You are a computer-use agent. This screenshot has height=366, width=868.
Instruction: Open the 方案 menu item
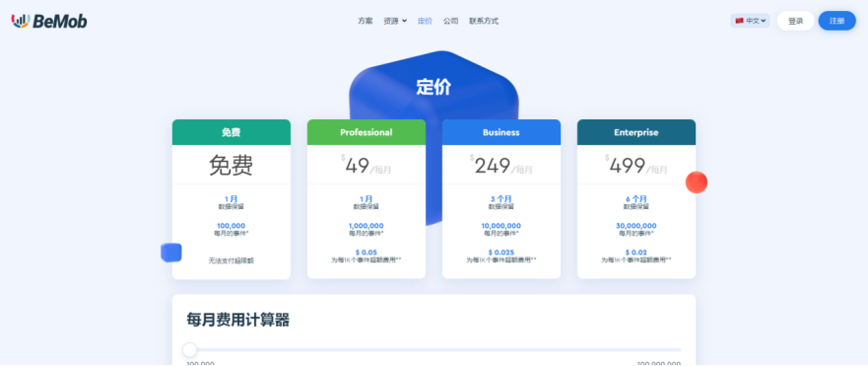(366, 21)
